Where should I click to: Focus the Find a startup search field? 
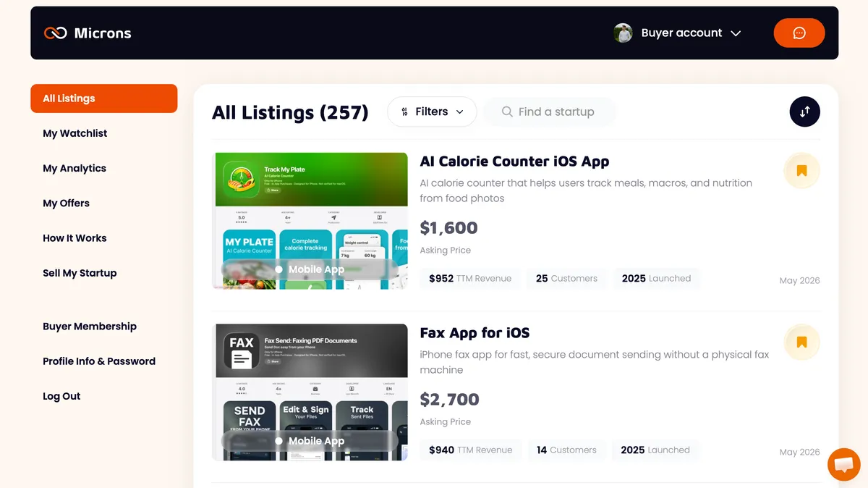tap(550, 112)
